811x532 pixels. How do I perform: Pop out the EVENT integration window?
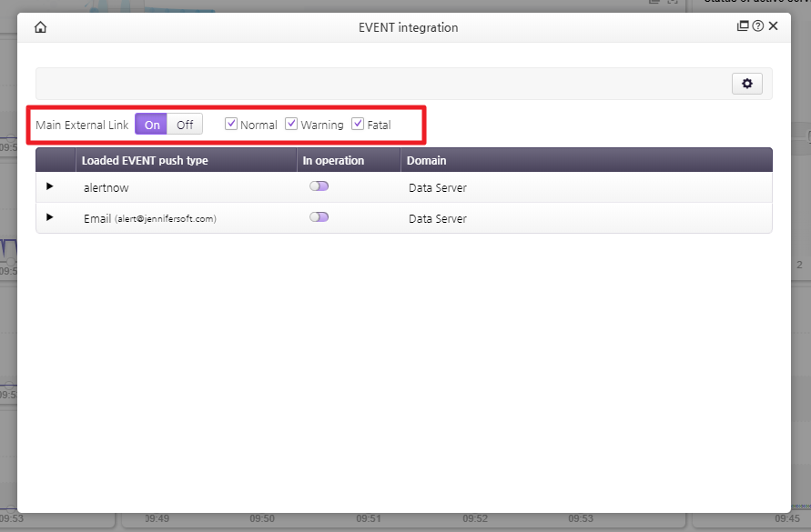[x=743, y=26]
